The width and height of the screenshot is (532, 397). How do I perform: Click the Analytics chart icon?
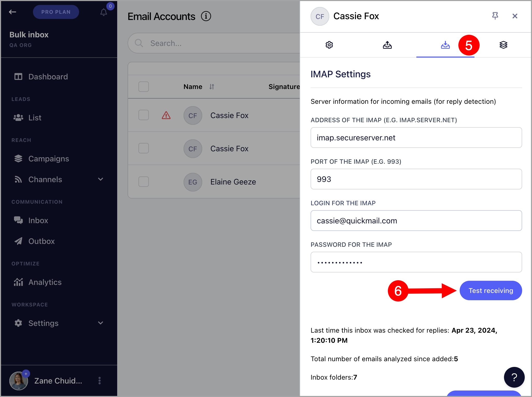[x=18, y=282]
